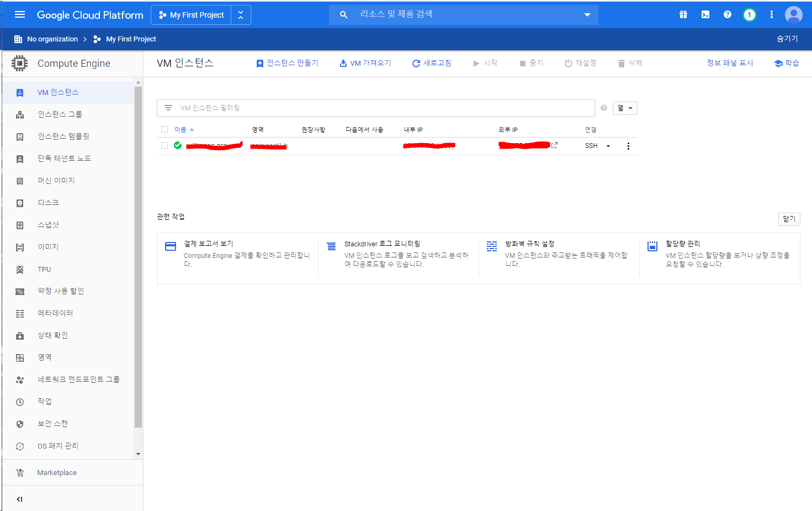812x511 pixels.
Task: Click the filter list icon
Action: point(168,108)
